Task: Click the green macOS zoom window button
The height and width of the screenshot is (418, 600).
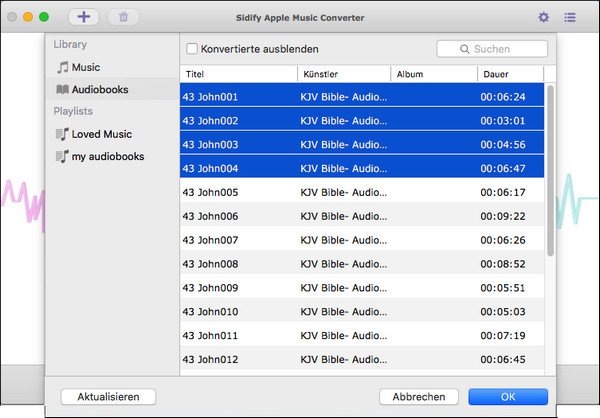Action: coord(44,17)
